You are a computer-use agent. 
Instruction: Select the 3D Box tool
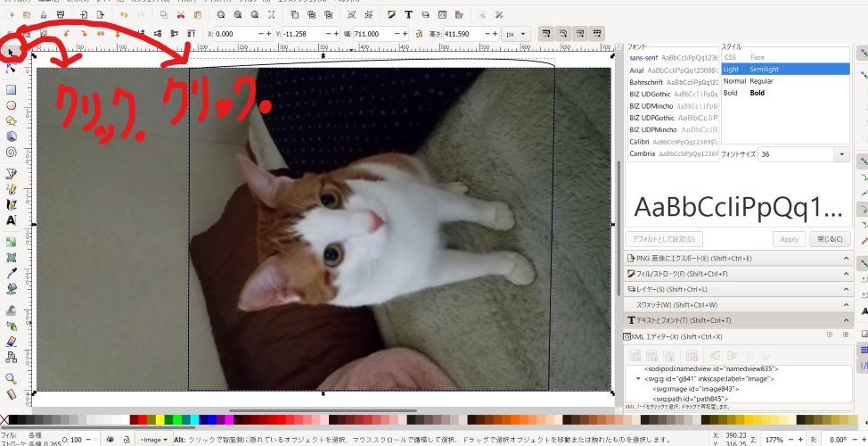coord(11,136)
